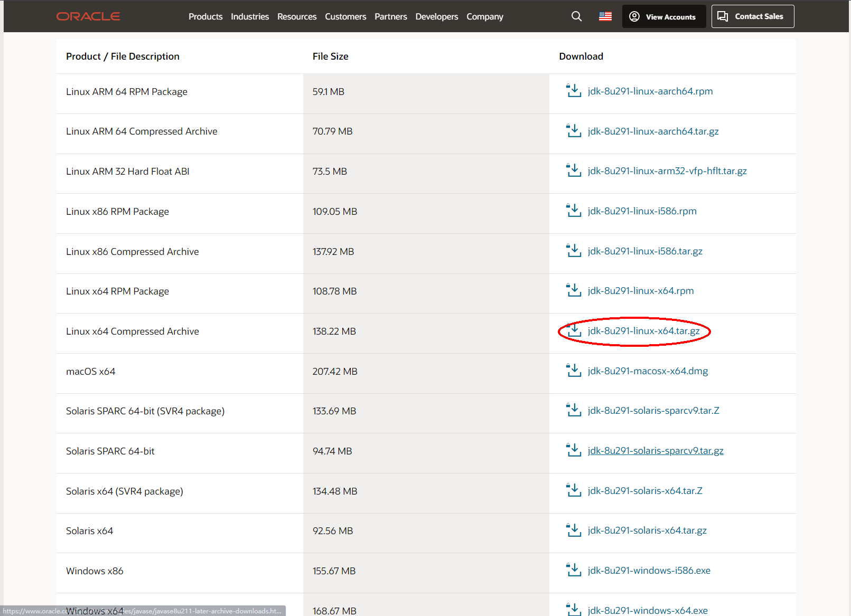
Task: Download jdk-8u291-linux-x64.tar.gz link
Action: coord(643,331)
